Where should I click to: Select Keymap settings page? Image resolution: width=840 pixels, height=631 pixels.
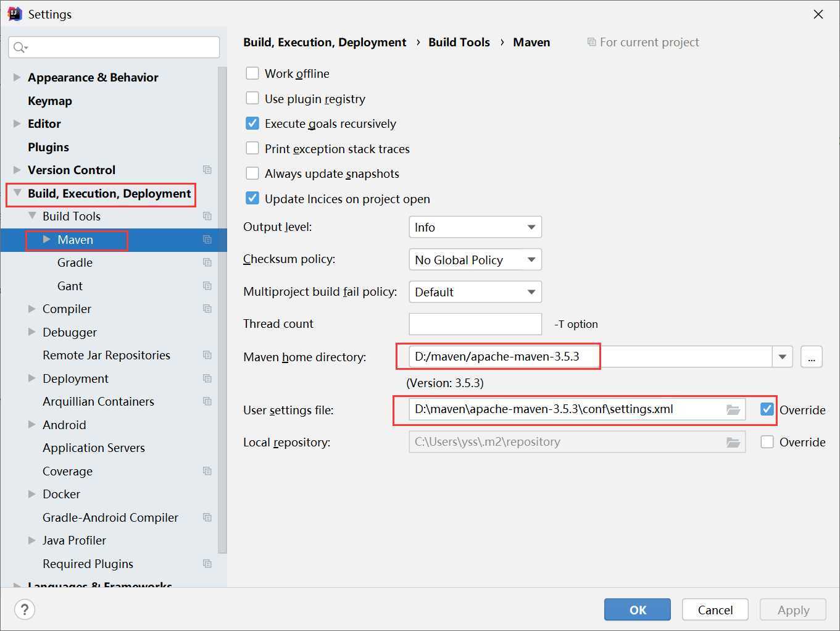(50, 101)
